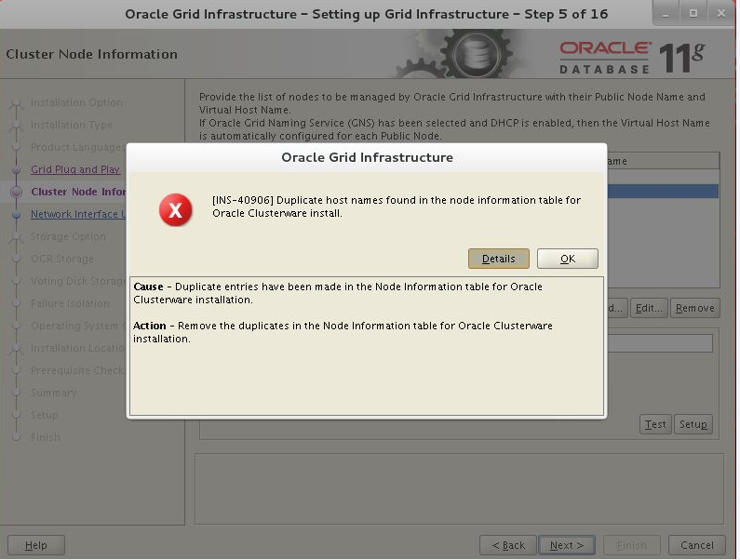Click the Installation Option step
740x560 pixels.
point(76,103)
